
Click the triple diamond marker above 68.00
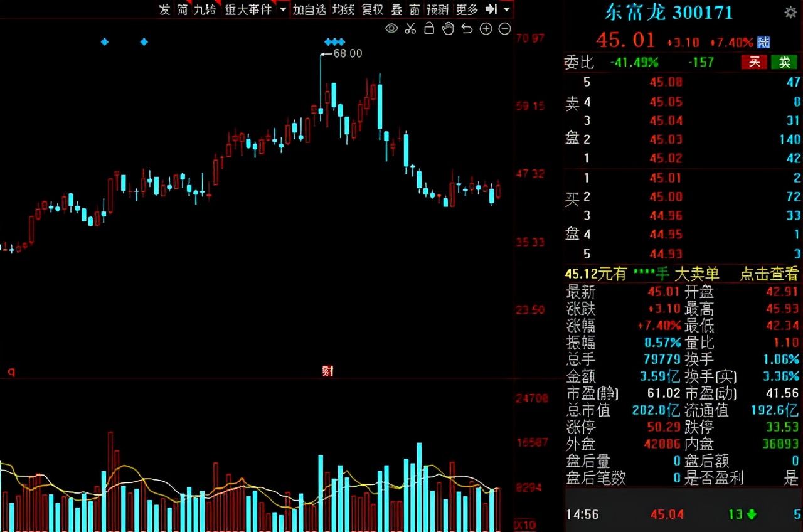coord(334,42)
